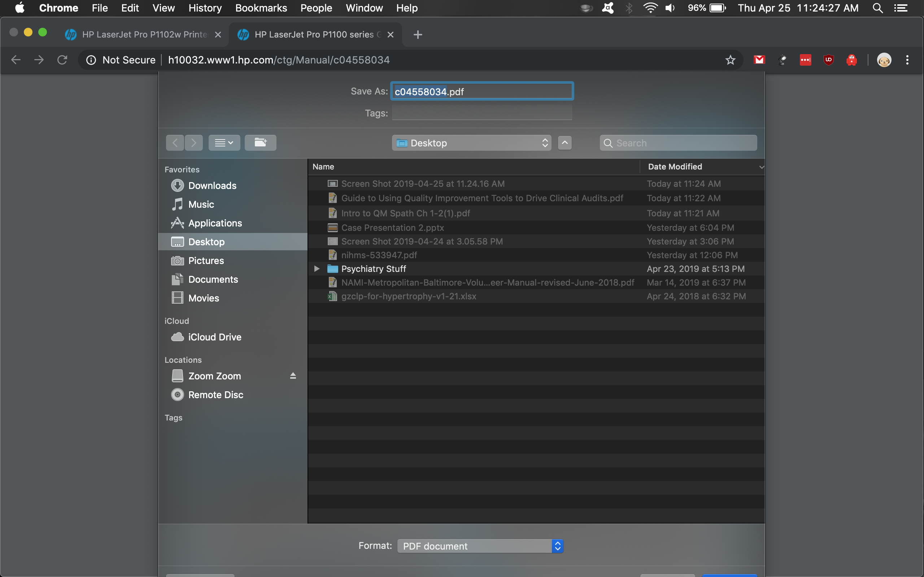The image size is (924, 577).
Task: Sort files by the Date Modified column
Action: pyautogui.click(x=675, y=167)
